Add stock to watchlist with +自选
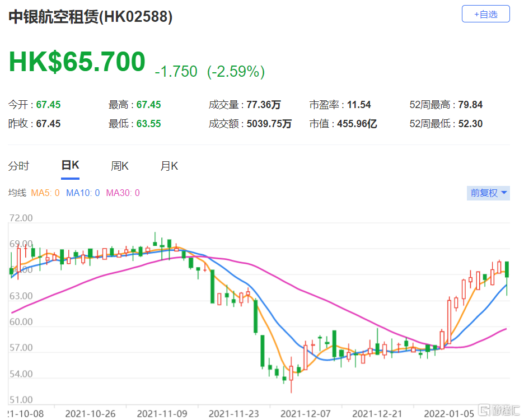Image resolution: width=524 pixels, height=420 pixels. (485, 14)
